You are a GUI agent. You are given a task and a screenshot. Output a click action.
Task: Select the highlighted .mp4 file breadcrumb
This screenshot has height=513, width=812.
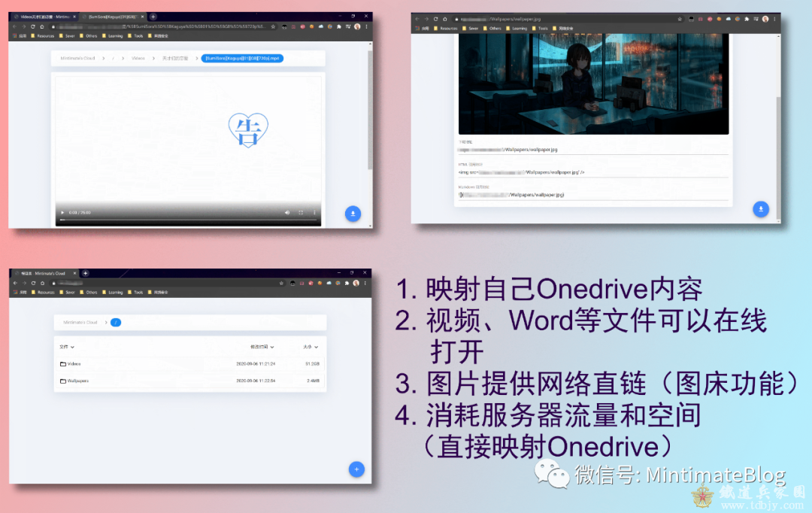(x=242, y=58)
